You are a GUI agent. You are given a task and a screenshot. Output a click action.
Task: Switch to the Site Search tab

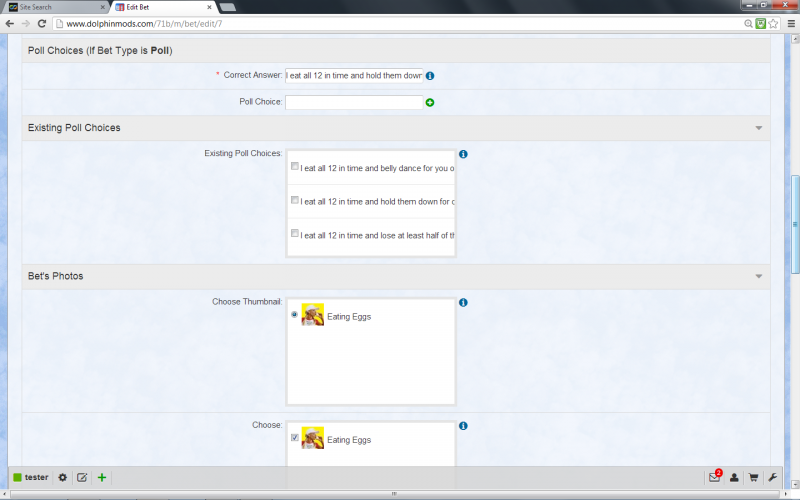pos(55,7)
